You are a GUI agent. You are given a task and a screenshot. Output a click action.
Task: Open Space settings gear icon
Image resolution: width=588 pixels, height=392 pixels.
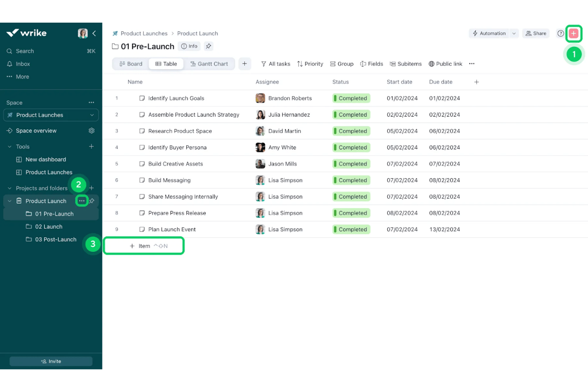point(91,131)
